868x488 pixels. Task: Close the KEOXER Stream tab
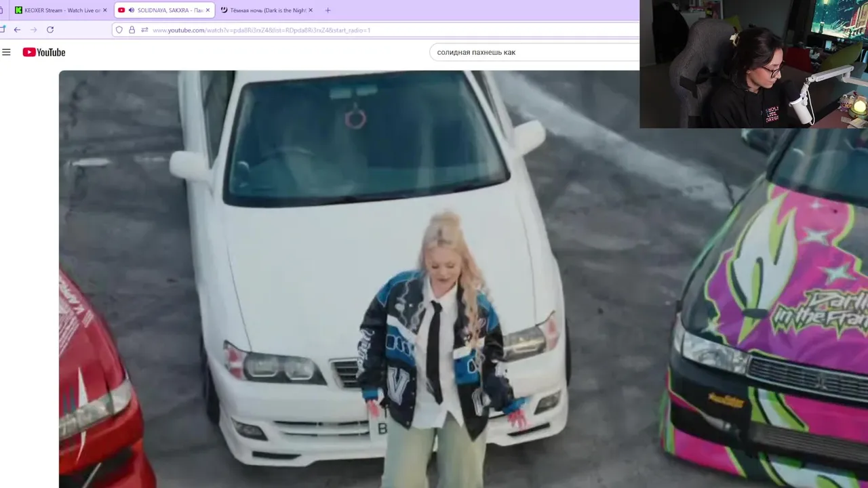pyautogui.click(x=105, y=10)
